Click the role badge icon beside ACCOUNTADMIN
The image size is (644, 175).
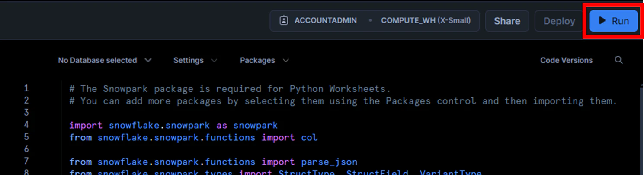284,21
